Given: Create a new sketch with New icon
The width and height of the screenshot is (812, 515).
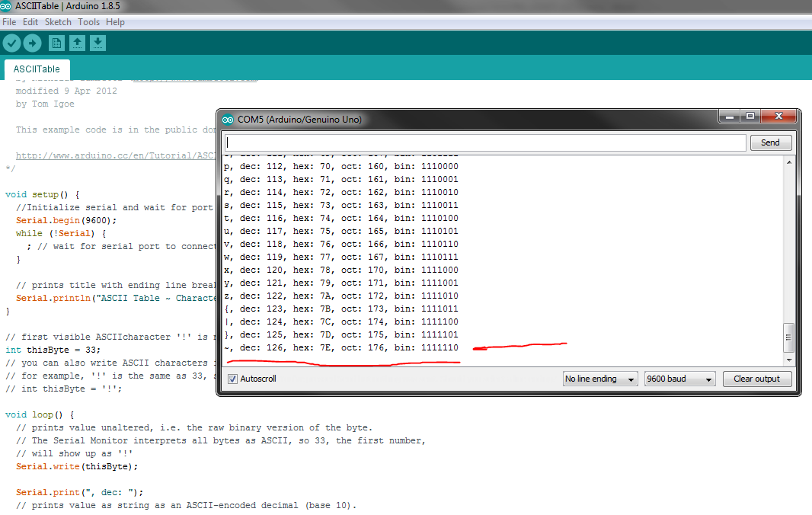Looking at the screenshot, I should coord(56,43).
